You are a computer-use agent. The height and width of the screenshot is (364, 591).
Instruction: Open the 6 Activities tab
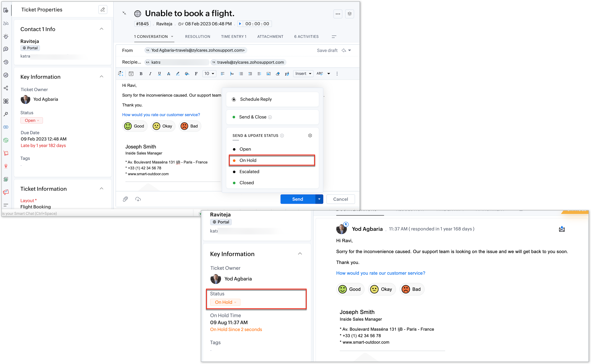(306, 37)
